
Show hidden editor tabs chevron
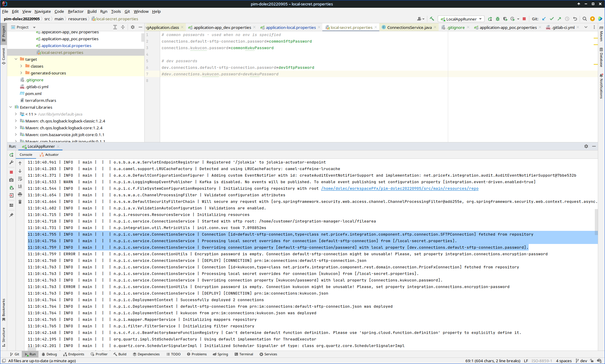click(586, 27)
